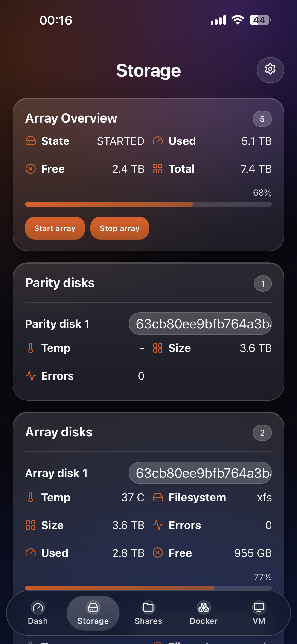
Task: Click the Errors waveform icon for Parity disk 1
Action: (30, 376)
